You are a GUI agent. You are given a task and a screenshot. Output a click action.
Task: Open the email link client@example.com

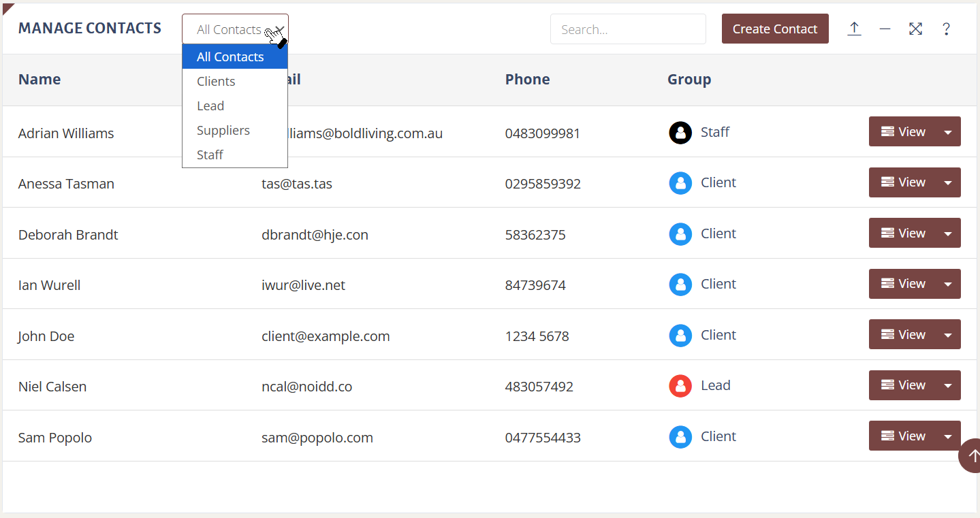tap(326, 336)
